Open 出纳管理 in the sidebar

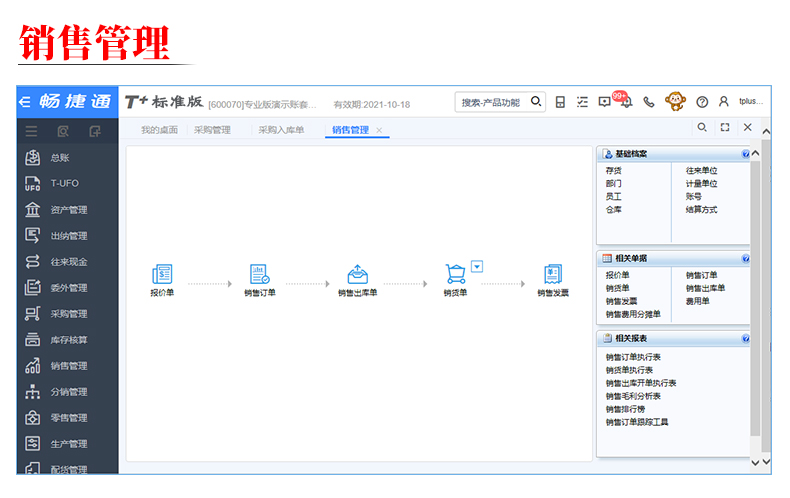(x=68, y=235)
